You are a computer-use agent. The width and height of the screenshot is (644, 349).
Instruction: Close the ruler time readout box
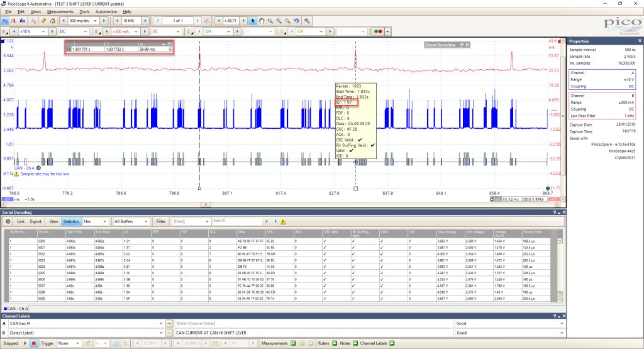(169, 43)
